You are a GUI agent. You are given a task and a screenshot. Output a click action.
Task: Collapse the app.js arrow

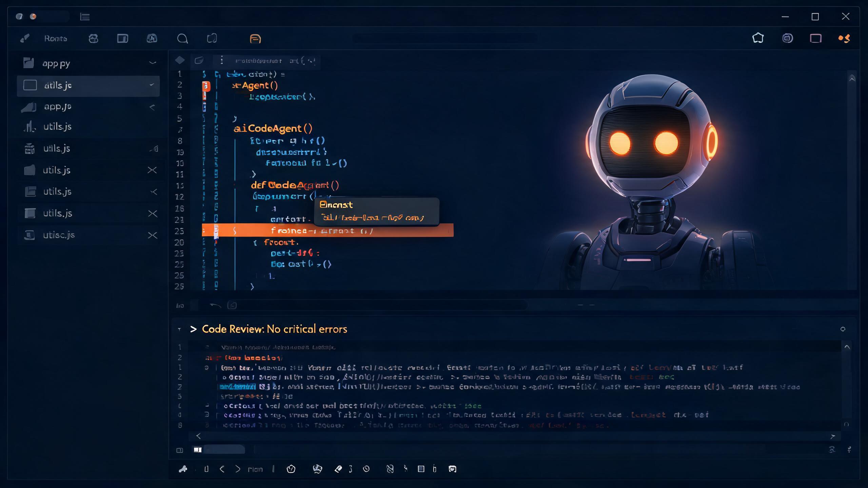coord(152,107)
